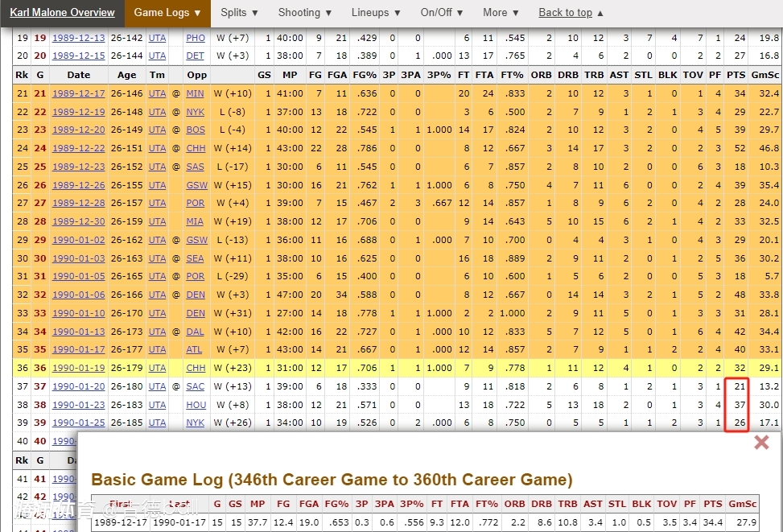783x532 pixels.
Task: Expand the Splits menu
Action: [x=239, y=13]
